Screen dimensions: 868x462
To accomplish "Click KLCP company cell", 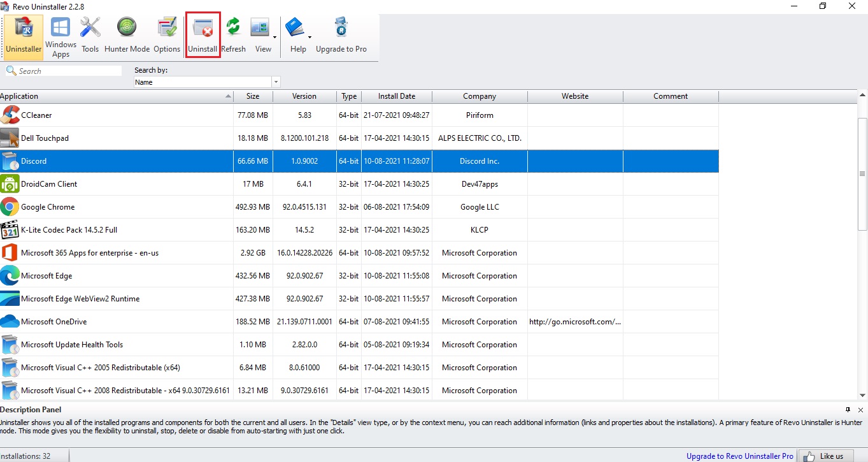I will 480,230.
